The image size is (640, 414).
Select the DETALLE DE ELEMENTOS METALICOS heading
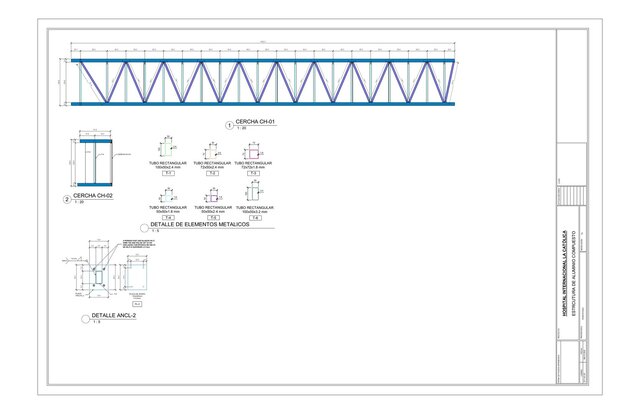[200, 225]
